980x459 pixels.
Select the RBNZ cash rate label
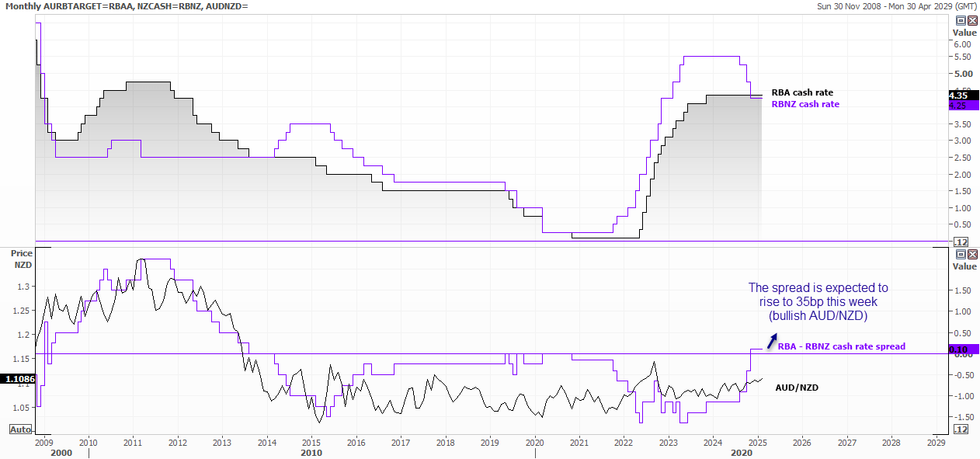[x=805, y=104]
